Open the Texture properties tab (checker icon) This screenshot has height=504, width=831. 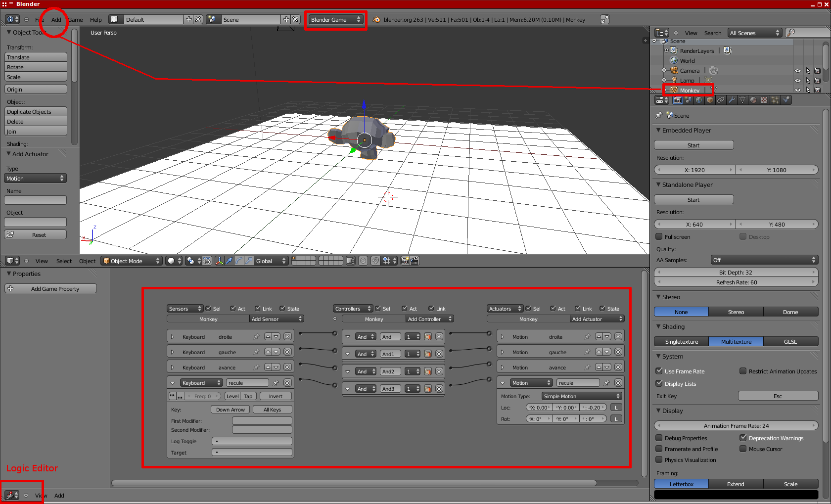tap(764, 100)
